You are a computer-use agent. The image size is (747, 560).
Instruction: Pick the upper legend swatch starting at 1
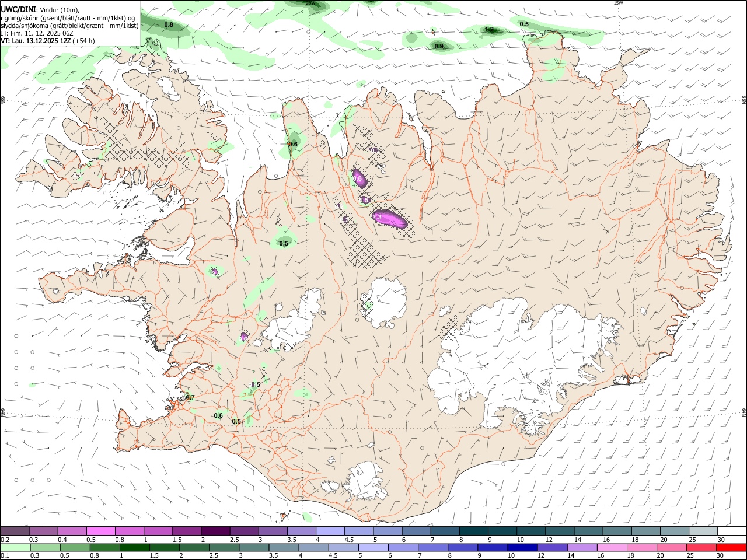158,531
